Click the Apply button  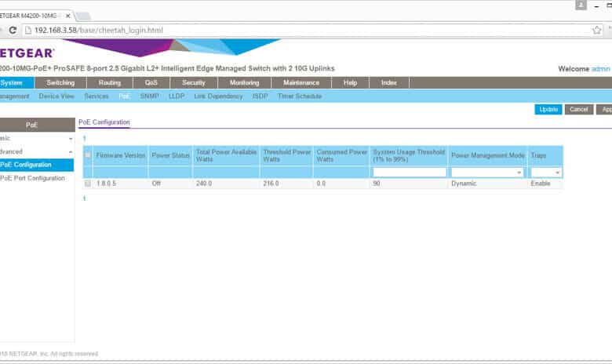[x=604, y=109]
